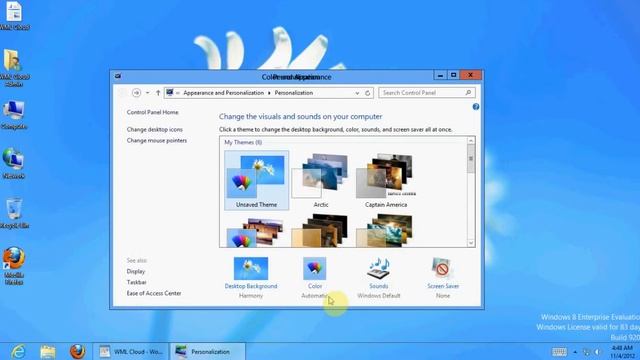This screenshot has height=360, width=640.
Task: Open Change mouse pointers link
Action: point(156,140)
